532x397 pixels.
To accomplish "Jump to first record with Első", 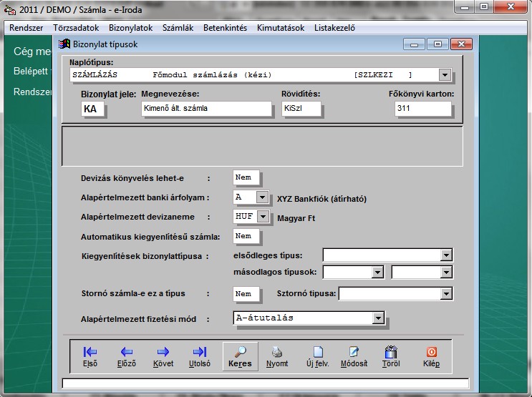I will (90, 356).
